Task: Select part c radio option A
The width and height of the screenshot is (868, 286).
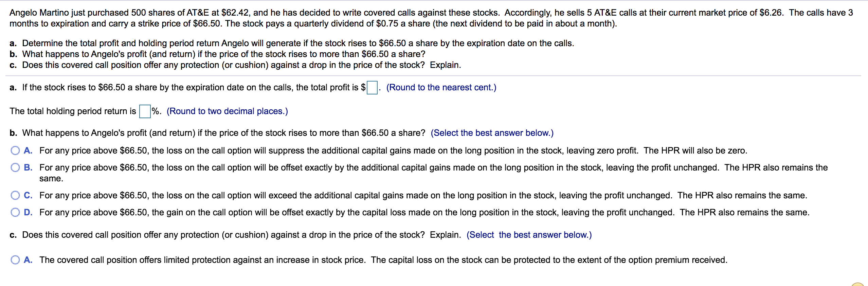Action: (15, 260)
